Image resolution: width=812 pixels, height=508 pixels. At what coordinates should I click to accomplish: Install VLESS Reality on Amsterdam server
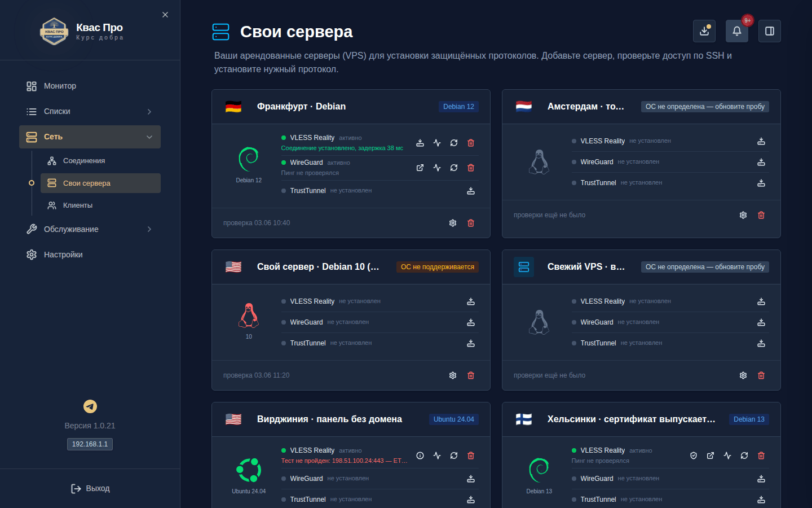761,141
